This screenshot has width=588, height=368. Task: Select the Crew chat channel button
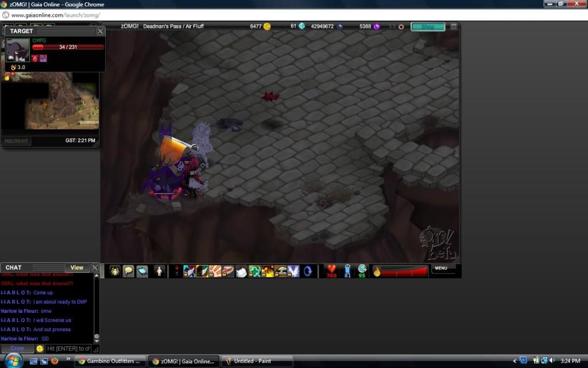[17, 348]
